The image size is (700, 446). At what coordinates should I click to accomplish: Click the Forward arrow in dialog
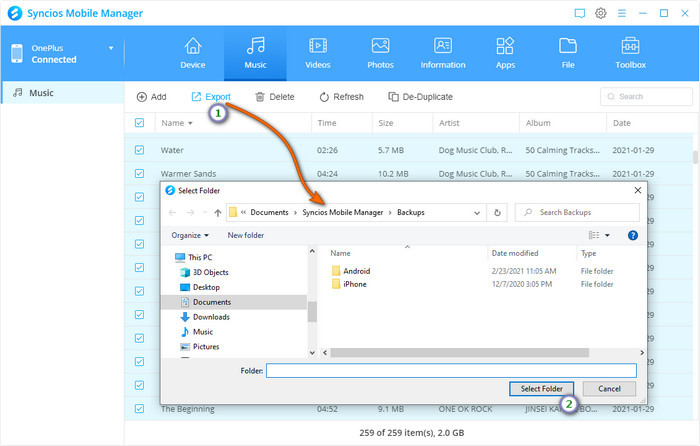pos(191,213)
